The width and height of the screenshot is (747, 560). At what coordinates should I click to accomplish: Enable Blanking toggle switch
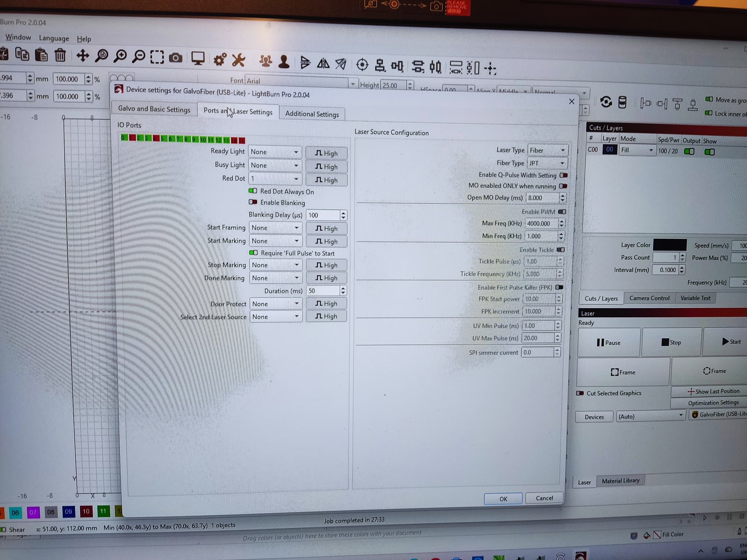253,202
